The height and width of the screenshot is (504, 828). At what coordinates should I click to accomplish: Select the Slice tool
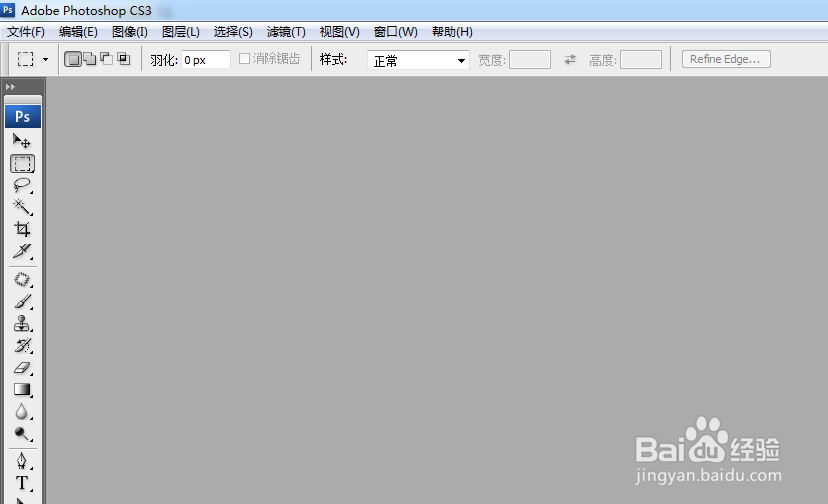22,251
